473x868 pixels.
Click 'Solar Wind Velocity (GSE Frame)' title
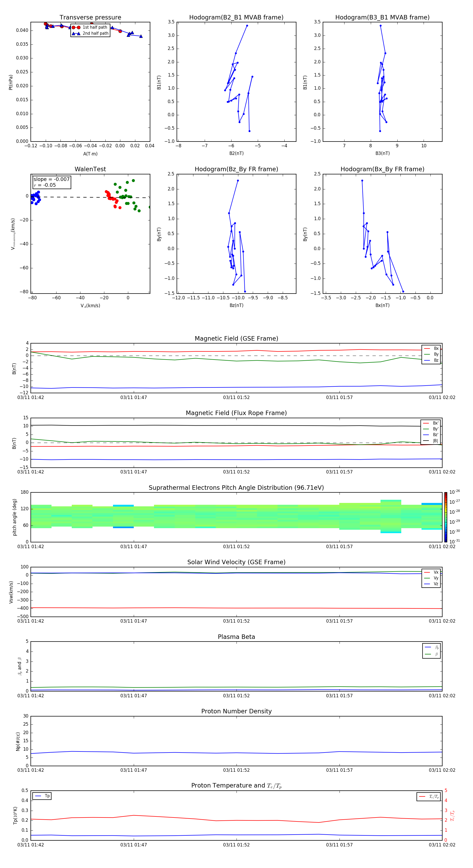pos(236,562)
